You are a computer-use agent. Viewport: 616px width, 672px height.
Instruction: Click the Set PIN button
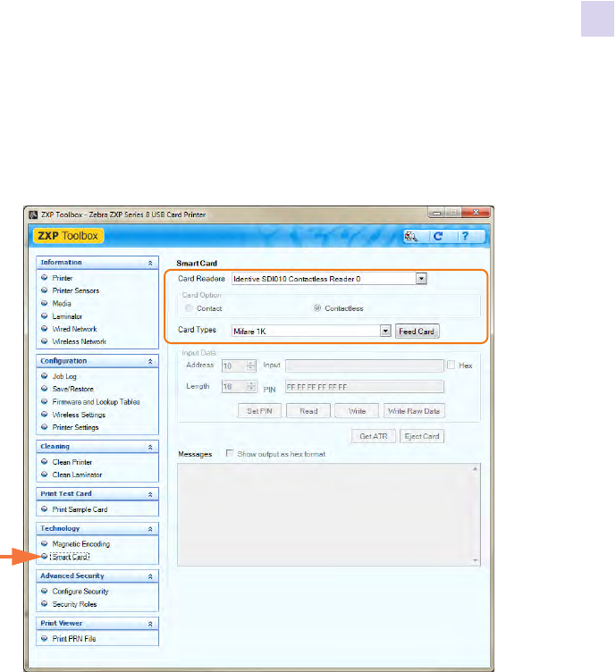(x=259, y=411)
